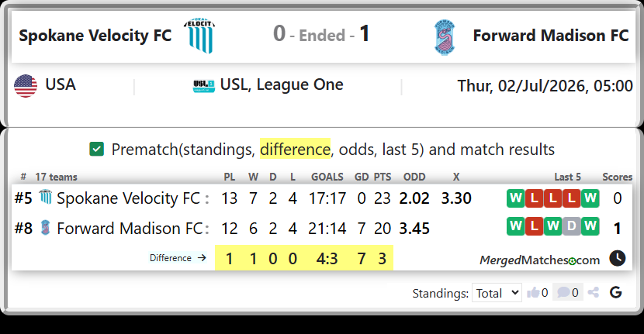
Task: Click the small Forward Madison crest in standings
Action: pyautogui.click(x=46, y=227)
